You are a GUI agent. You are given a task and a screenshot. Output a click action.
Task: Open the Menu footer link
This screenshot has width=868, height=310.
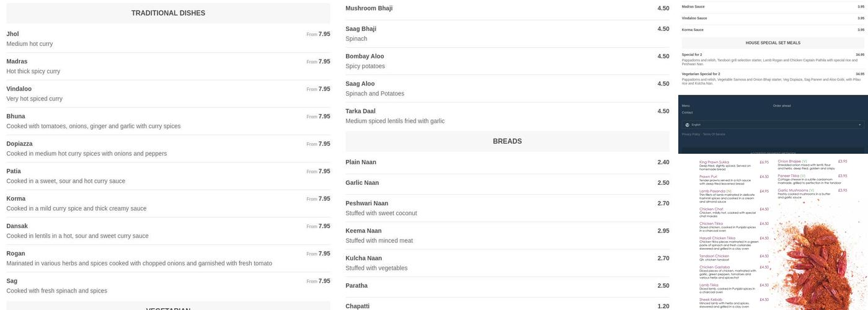click(x=686, y=105)
